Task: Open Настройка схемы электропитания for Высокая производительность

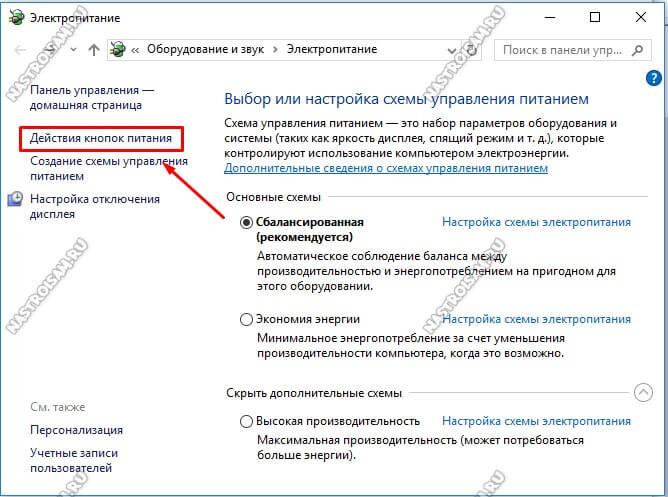Action: pos(536,421)
